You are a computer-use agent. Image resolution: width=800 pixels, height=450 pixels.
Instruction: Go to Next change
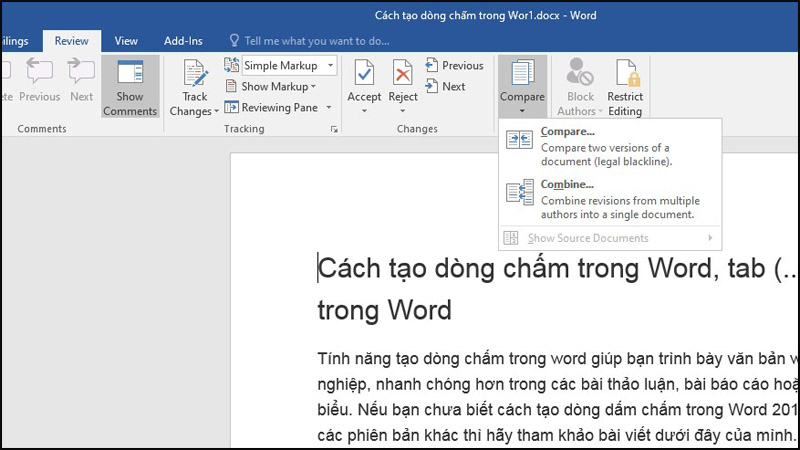[445, 86]
